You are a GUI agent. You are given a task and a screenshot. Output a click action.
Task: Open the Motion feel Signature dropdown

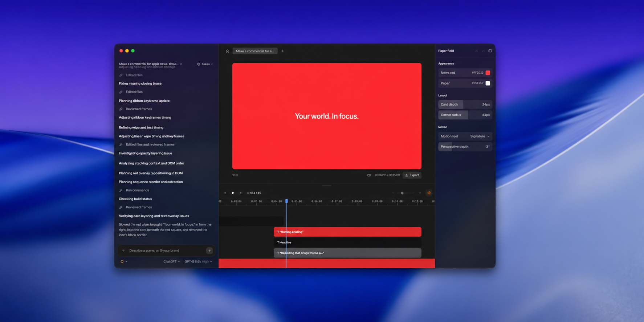[x=480, y=136]
